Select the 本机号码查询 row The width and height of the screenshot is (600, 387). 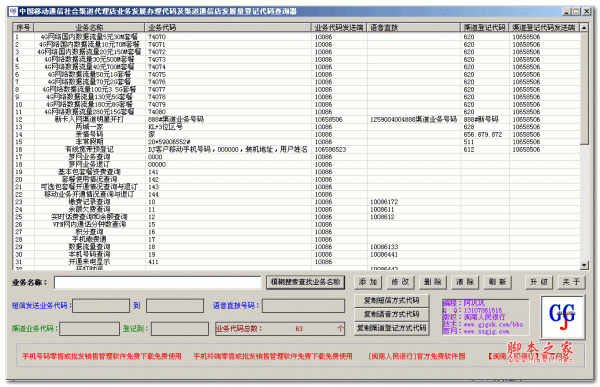pos(297,255)
